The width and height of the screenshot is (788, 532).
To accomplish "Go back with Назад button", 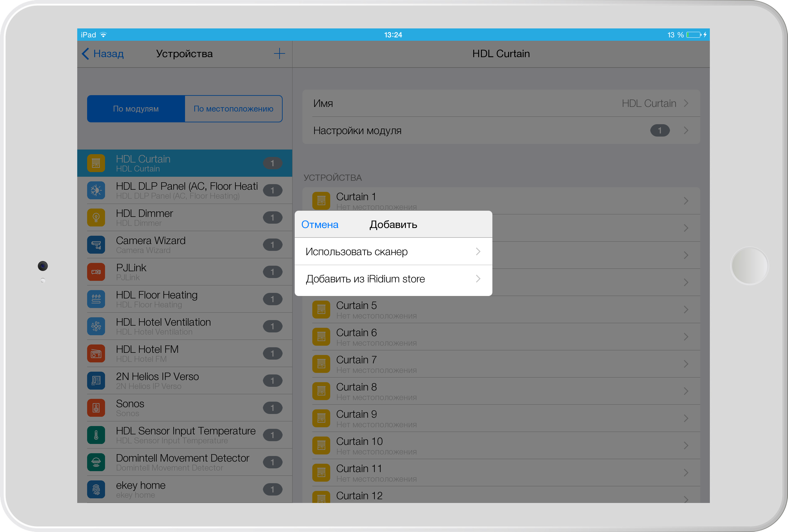I will click(103, 53).
